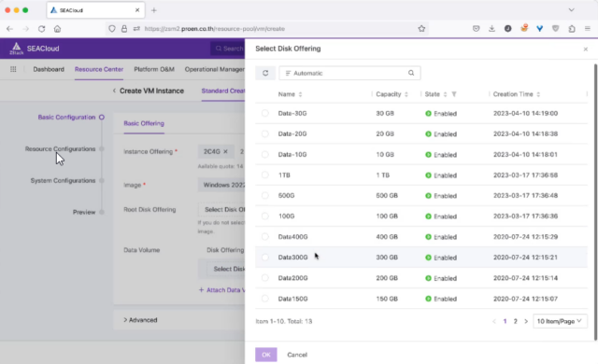The height and width of the screenshot is (364, 598).
Task: Close the Select Disk Offering panel
Action: [586, 49]
